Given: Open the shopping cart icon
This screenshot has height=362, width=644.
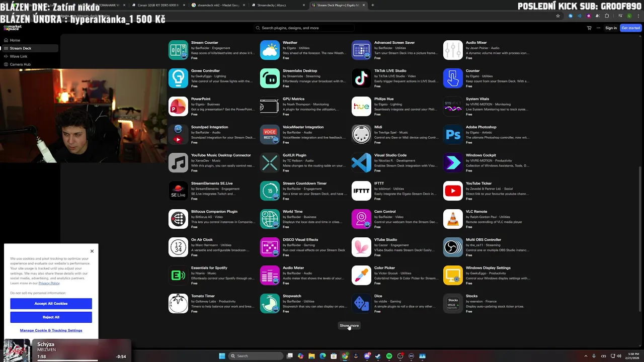Looking at the screenshot, I should tap(589, 28).
